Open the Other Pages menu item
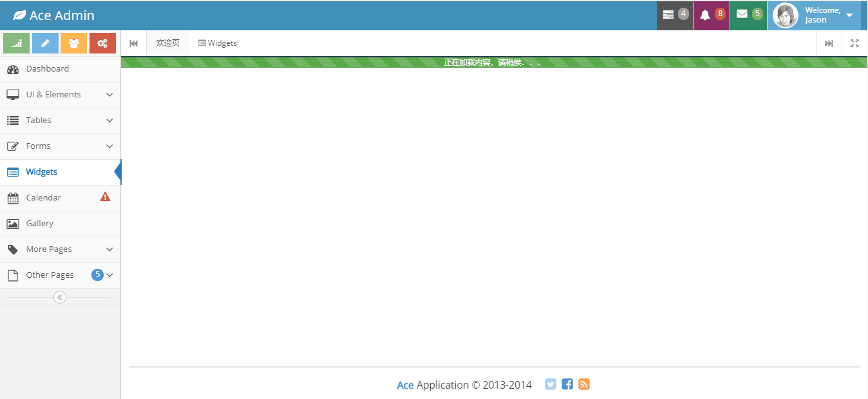The width and height of the screenshot is (868, 399). pos(61,275)
